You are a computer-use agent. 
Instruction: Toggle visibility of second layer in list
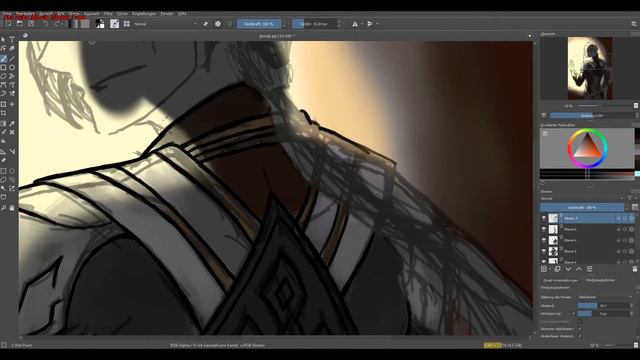pyautogui.click(x=544, y=229)
